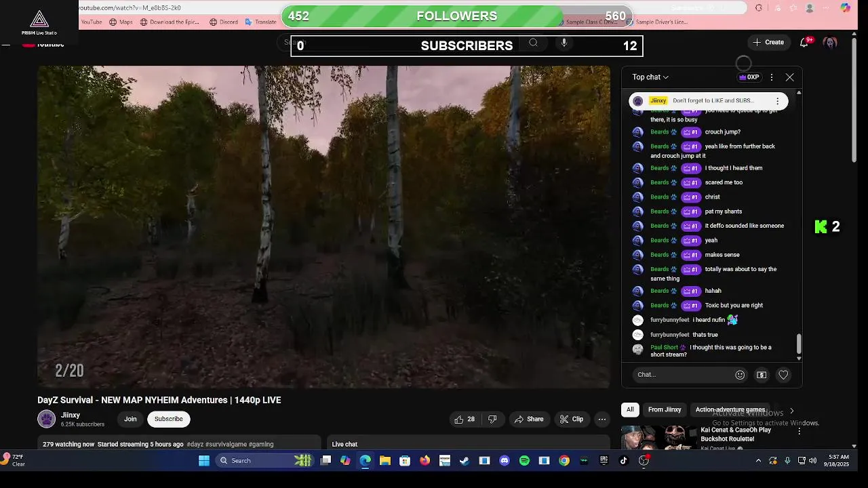868x488 pixels.
Task: Open Kai Cenat Buckshot Roulette thumbnail
Action: [x=659, y=437]
